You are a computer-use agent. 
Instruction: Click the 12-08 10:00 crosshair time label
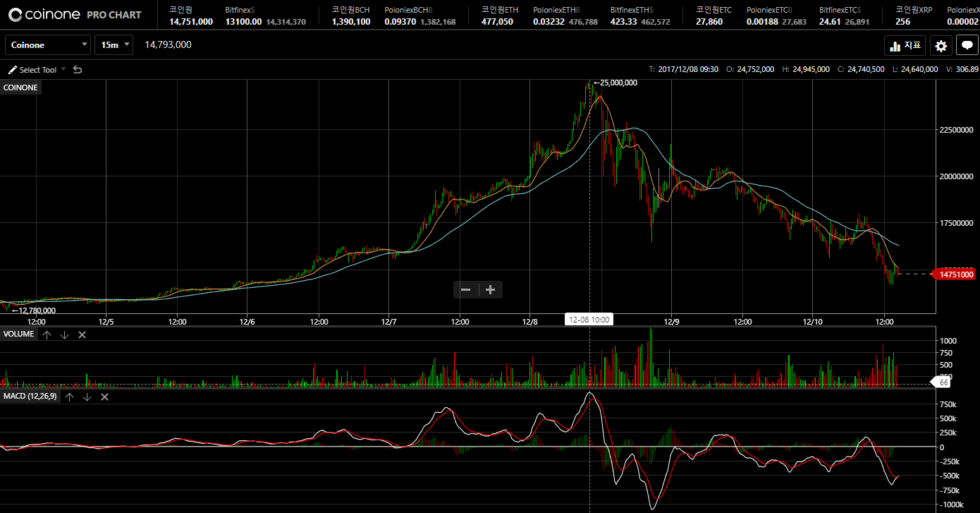point(589,320)
